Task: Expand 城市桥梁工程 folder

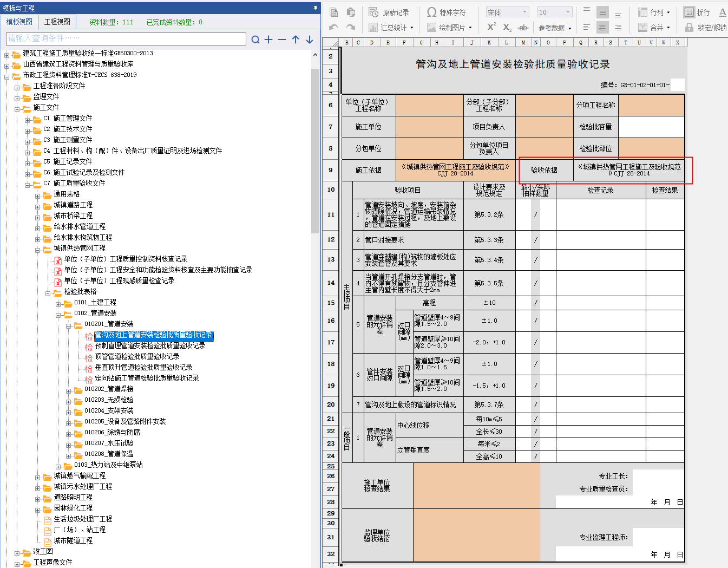Action: coord(38,217)
